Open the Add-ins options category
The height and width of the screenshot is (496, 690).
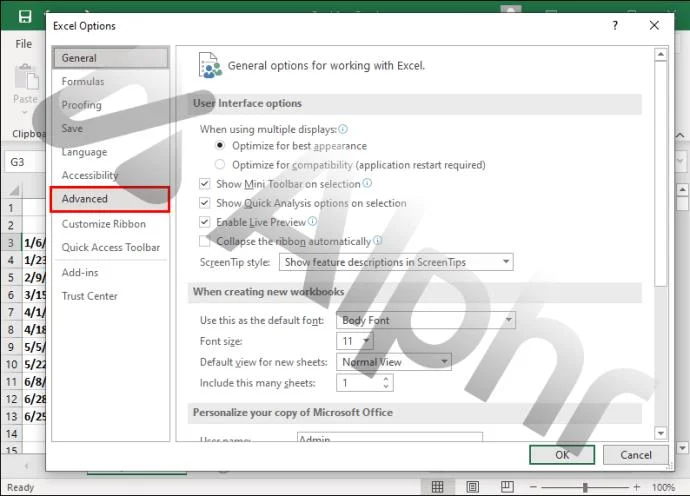(x=110, y=272)
